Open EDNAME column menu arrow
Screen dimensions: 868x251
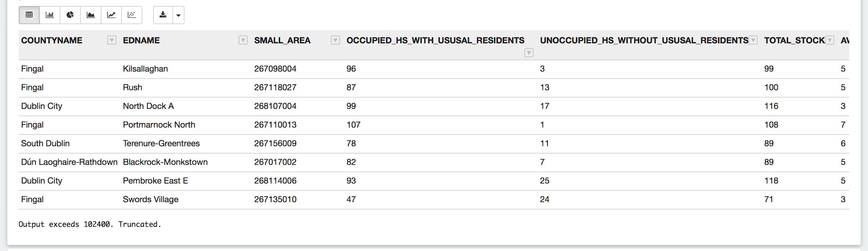click(243, 40)
